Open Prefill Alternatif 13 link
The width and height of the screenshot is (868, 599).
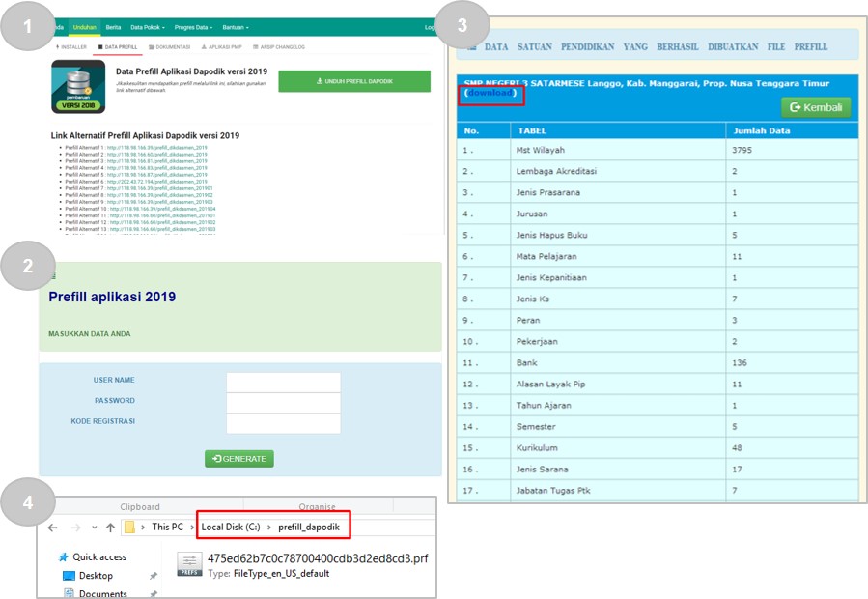pyautogui.click(x=163, y=229)
